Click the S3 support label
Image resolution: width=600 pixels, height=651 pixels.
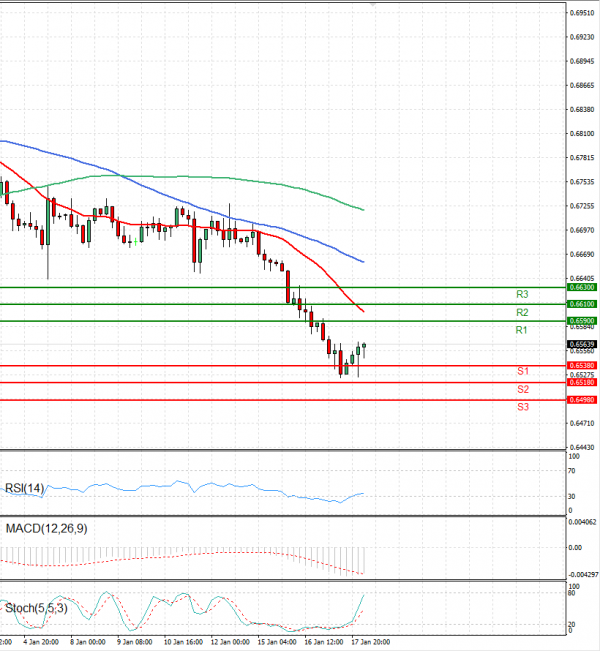pyautogui.click(x=522, y=407)
